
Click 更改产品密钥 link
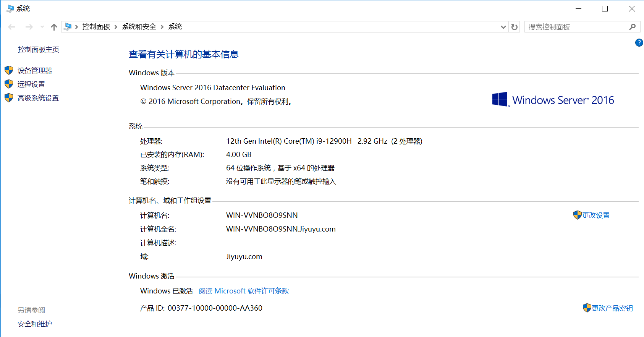click(x=612, y=308)
